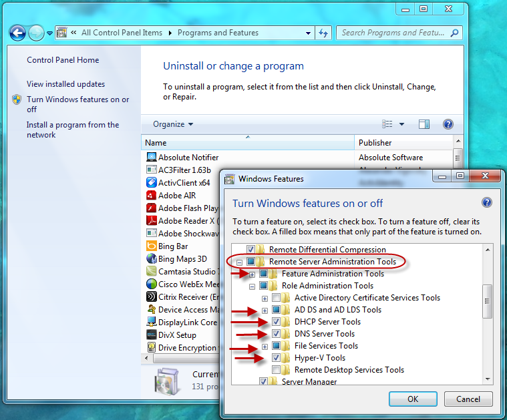Image resolution: width=507 pixels, height=420 pixels.
Task: Click the back navigation arrow
Action: tap(17, 32)
